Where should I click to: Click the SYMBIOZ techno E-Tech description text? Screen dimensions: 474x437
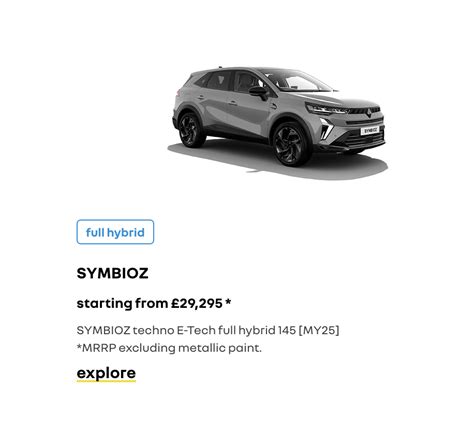pos(208,330)
